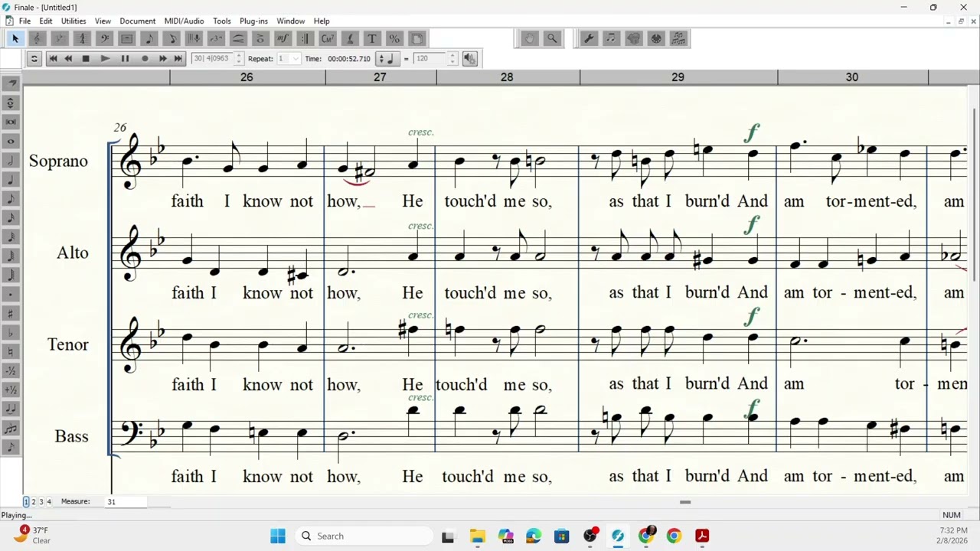Toggle the flat accidental in Simple Entry palette
This screenshot has width=980, height=551.
pyautogui.click(x=11, y=332)
